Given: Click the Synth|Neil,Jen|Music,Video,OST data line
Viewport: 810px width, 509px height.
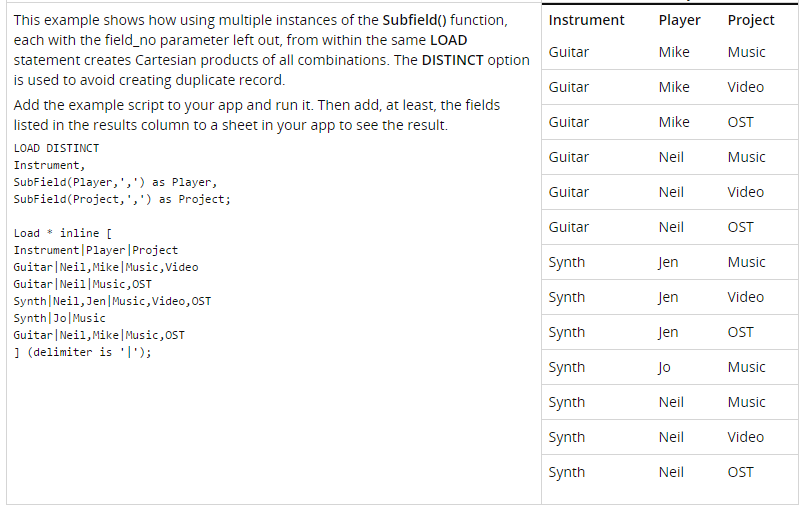Looking at the screenshot, I should tap(112, 301).
